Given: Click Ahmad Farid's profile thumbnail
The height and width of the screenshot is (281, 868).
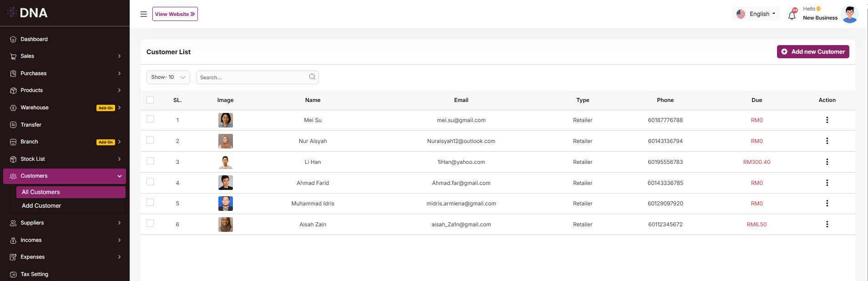Looking at the screenshot, I should coord(225,183).
